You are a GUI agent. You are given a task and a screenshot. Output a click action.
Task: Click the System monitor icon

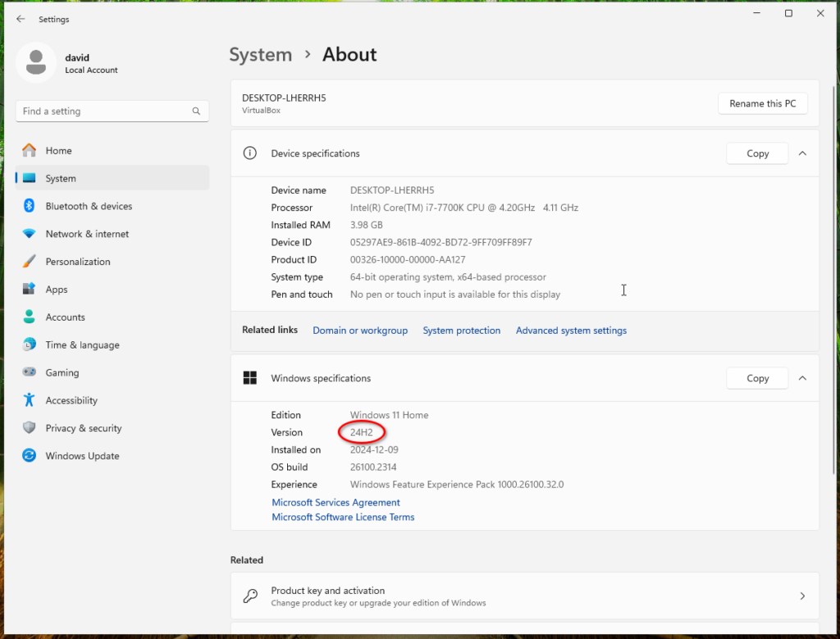pos(29,178)
